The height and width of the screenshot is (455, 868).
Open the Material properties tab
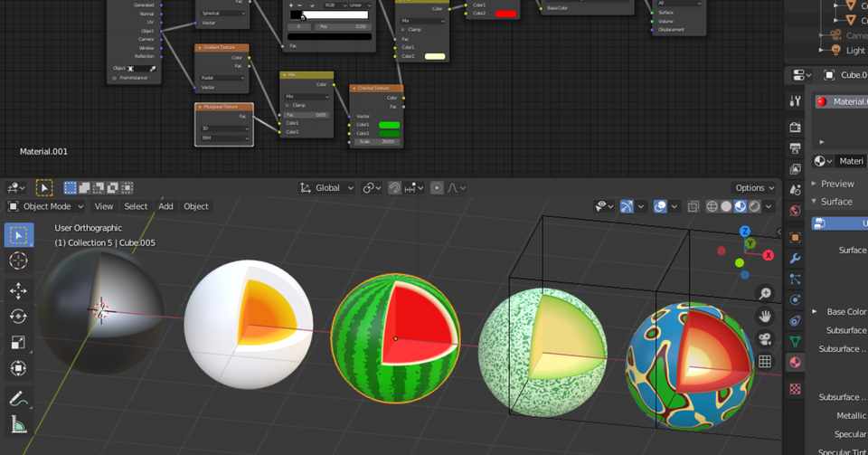pos(796,362)
